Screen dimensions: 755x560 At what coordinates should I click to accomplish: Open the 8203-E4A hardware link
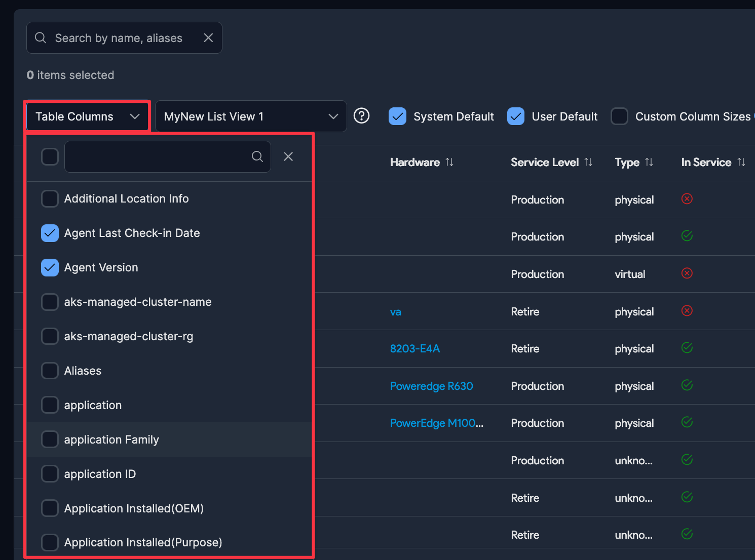click(414, 349)
